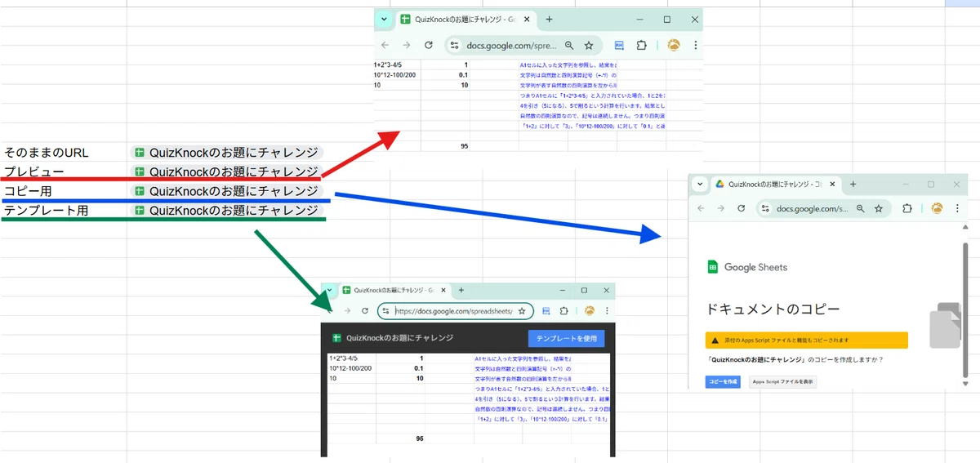Viewport: 980px width, 463px height.
Task: Open the extensions puzzle icon in the template window
Action: (x=563, y=311)
